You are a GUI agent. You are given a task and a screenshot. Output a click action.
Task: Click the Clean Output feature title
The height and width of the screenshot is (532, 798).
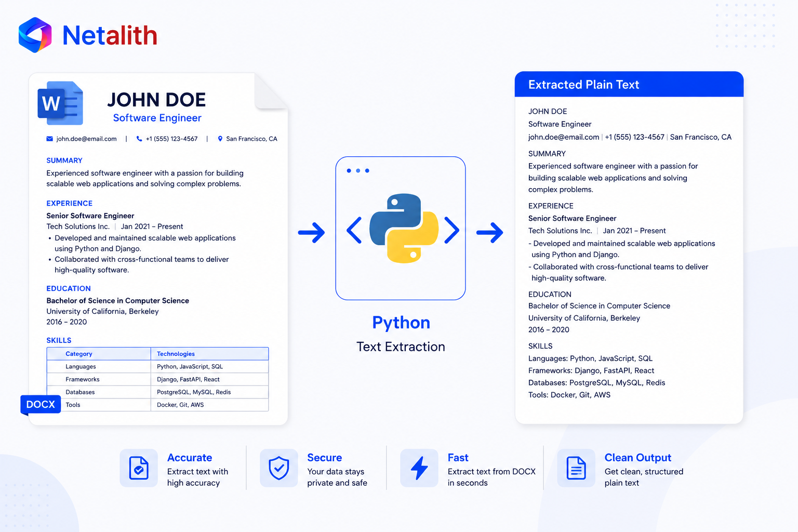pyautogui.click(x=638, y=458)
